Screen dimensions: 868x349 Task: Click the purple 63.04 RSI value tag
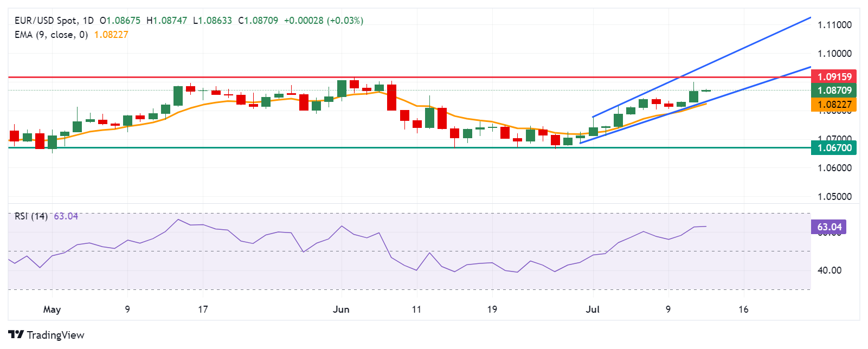[x=828, y=227]
